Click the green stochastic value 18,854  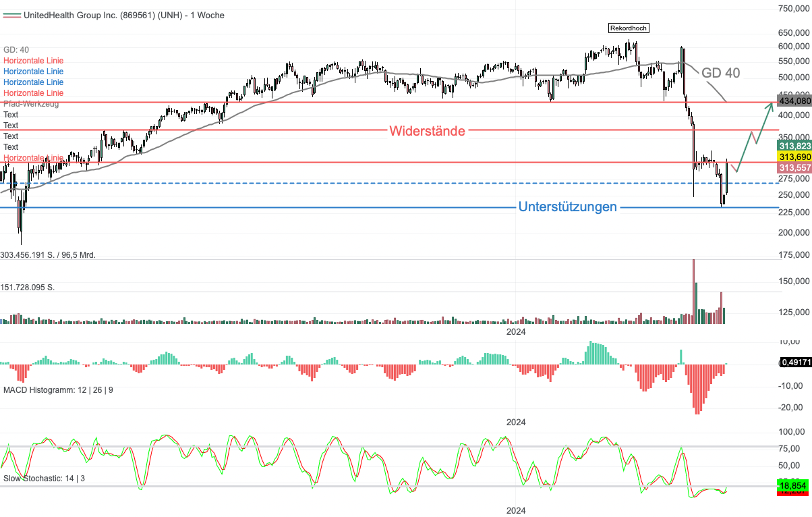pyautogui.click(x=794, y=485)
